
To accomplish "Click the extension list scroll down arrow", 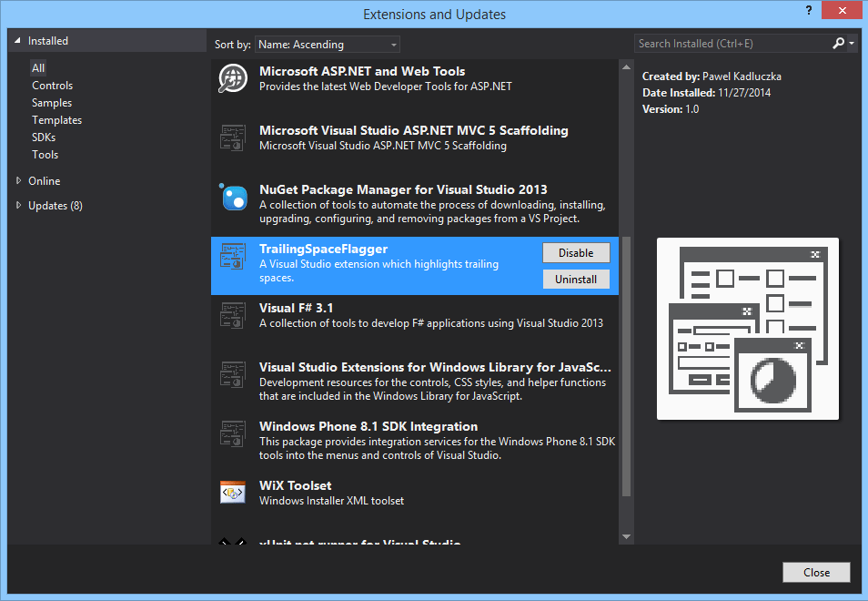I will click(x=626, y=536).
